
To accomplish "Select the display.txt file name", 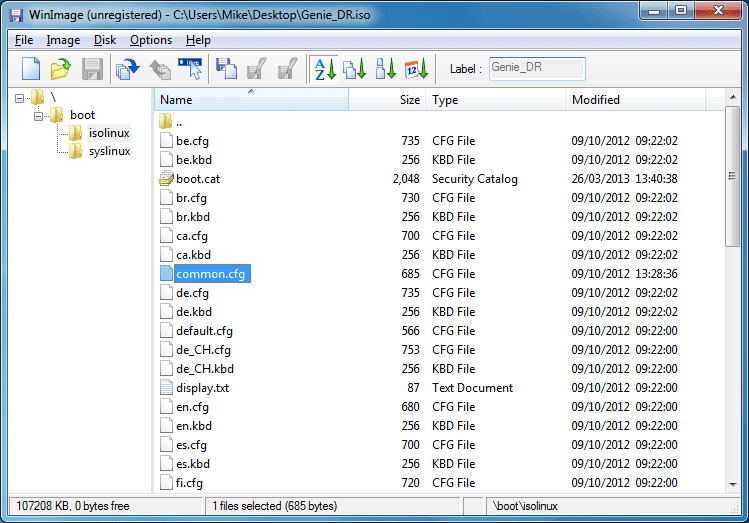I will tap(203, 388).
